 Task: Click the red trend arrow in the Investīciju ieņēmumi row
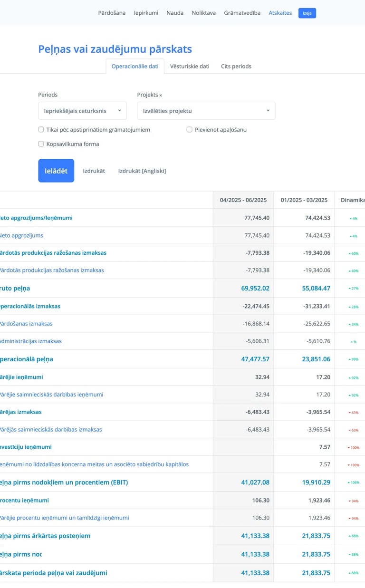[349, 447]
